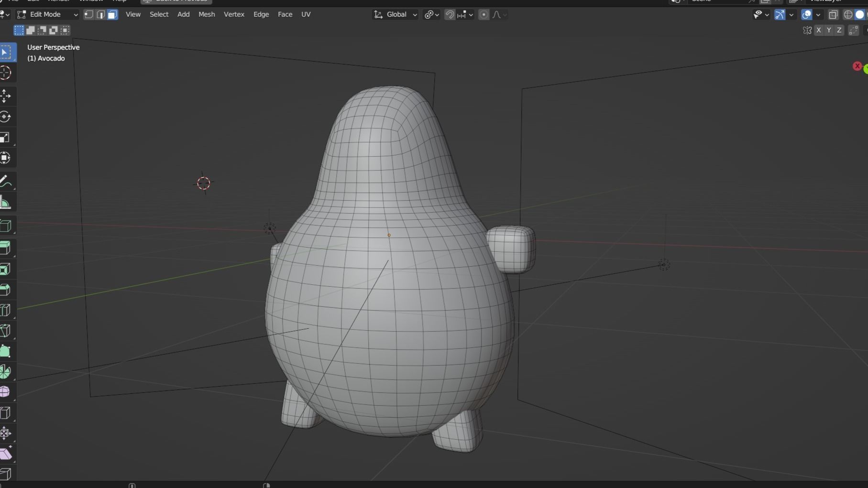Set selection mode to invert
868x488 pixels.
click(x=54, y=30)
